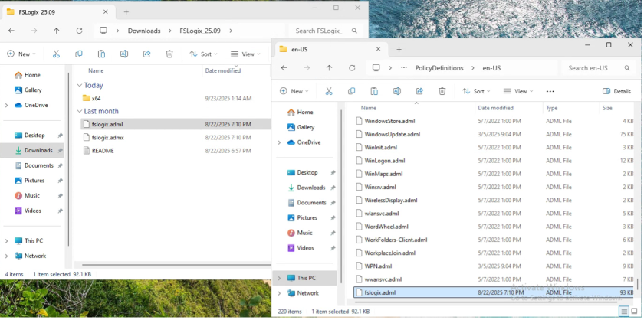
Task: Click Search en-US field
Action: tap(599, 68)
